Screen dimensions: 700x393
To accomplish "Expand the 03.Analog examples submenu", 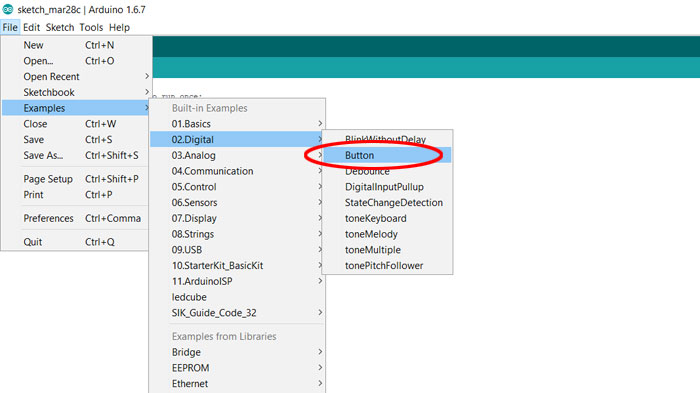I will [237, 155].
